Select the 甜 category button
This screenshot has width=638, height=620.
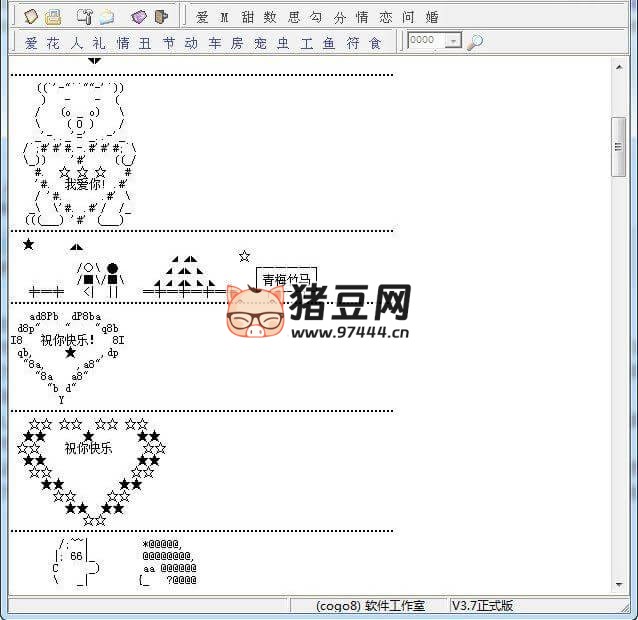pyautogui.click(x=247, y=17)
